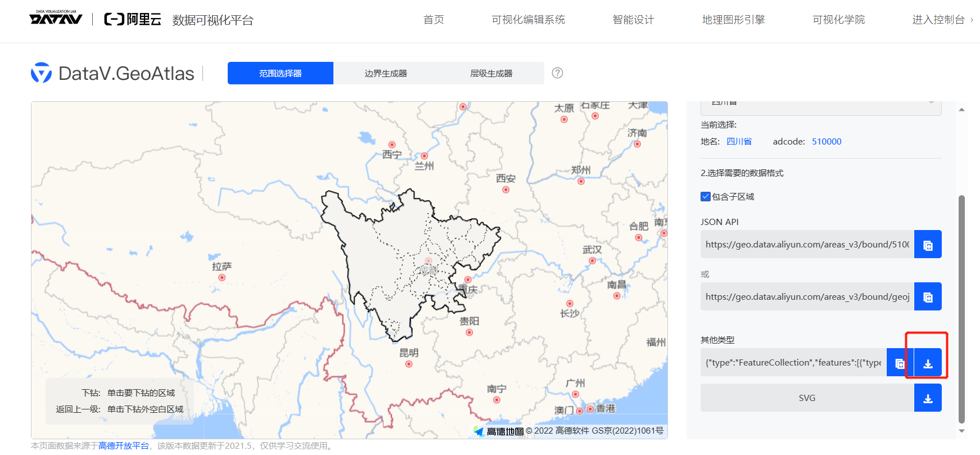Click the 济南 city marker
The width and height of the screenshot is (980, 455).
637,144
